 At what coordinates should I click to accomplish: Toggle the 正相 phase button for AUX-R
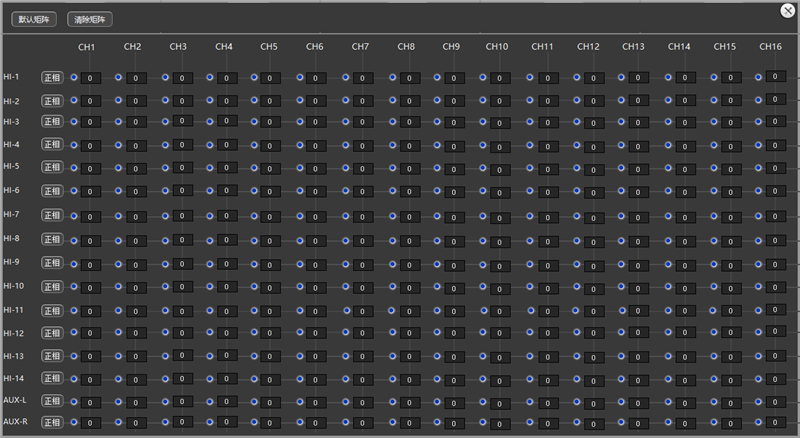(x=51, y=423)
